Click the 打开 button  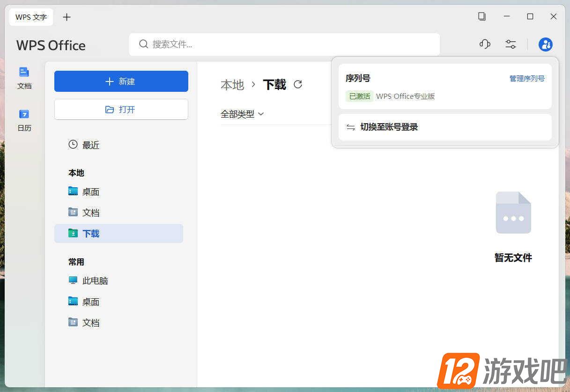[121, 109]
